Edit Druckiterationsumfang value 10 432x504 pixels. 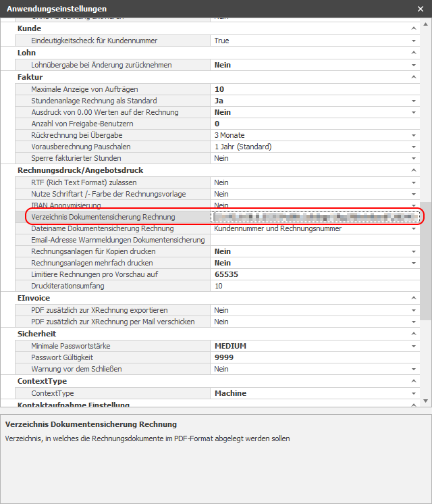click(315, 286)
